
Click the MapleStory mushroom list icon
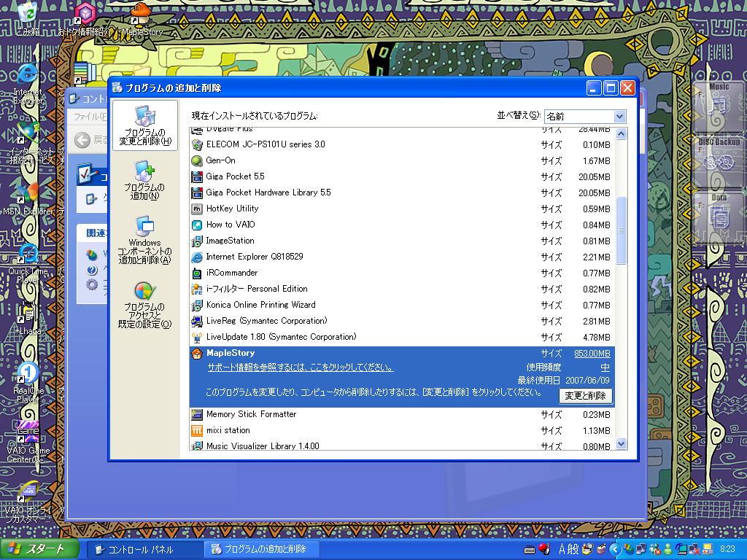tap(197, 354)
